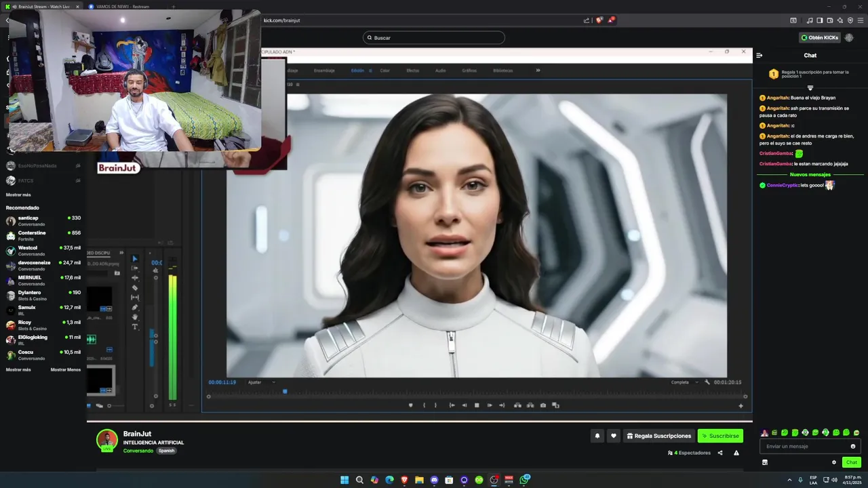
Task: Open the monitor button editor plus
Action: (x=741, y=406)
